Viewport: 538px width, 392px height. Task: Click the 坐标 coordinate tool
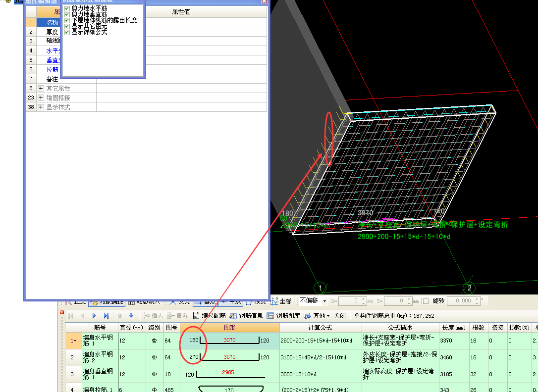coord(281,301)
